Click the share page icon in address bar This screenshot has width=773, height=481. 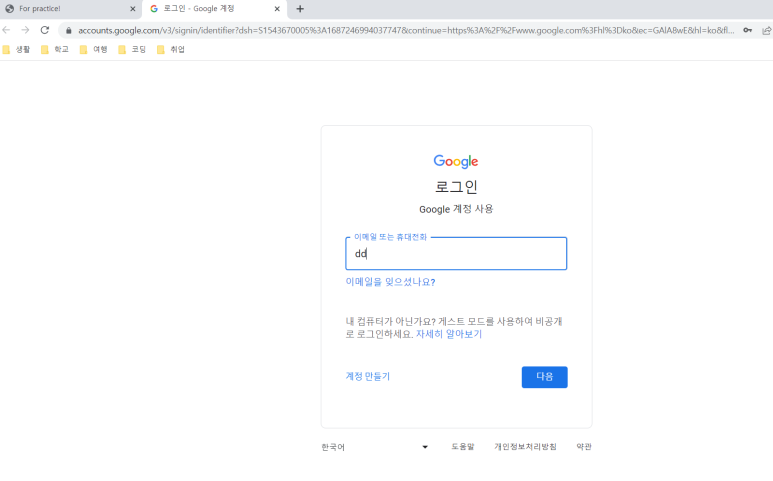766,31
